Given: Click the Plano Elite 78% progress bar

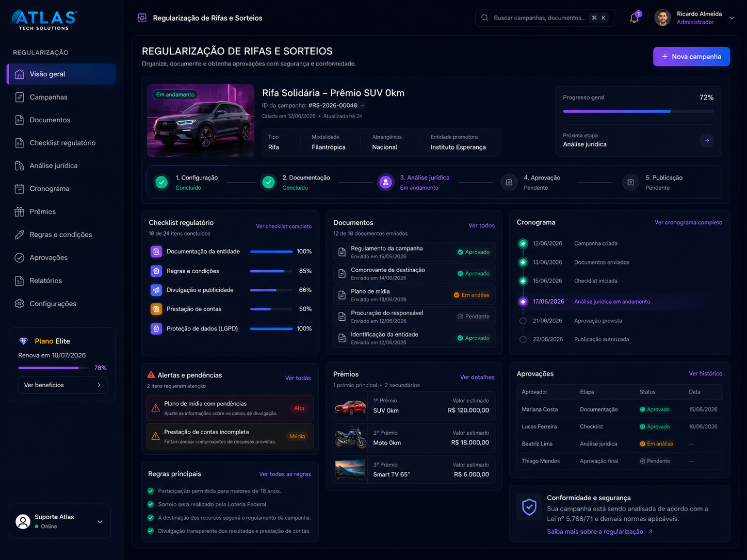Looking at the screenshot, I should pos(54,368).
